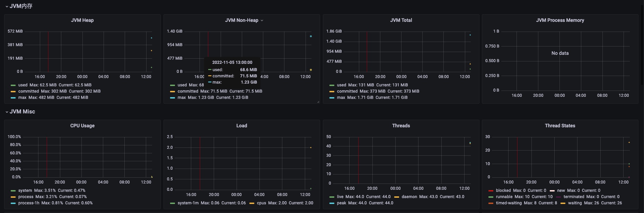The height and width of the screenshot is (213, 644).
Task: Click the No data message in JVM Process Memory
Action: click(x=560, y=53)
